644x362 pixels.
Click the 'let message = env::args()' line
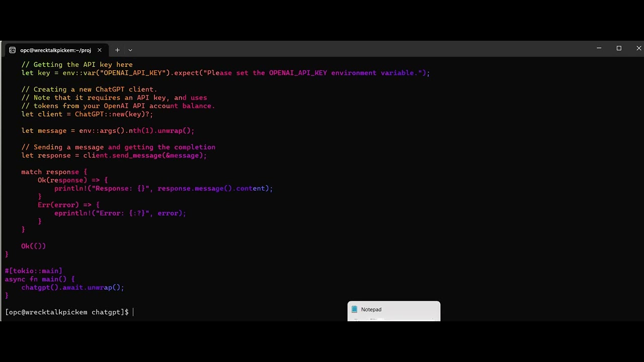tap(108, 131)
